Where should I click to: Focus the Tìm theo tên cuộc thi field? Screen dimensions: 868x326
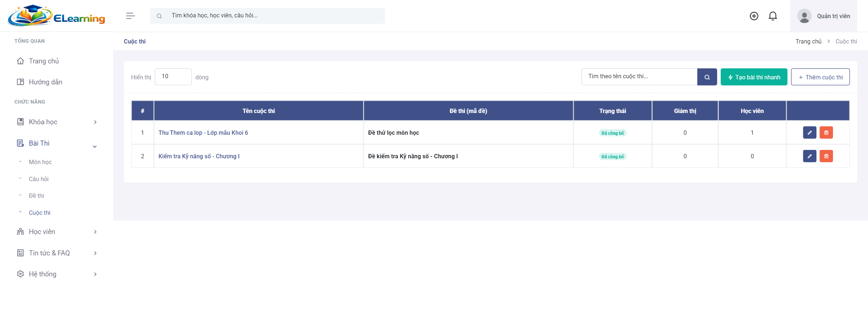tap(639, 77)
